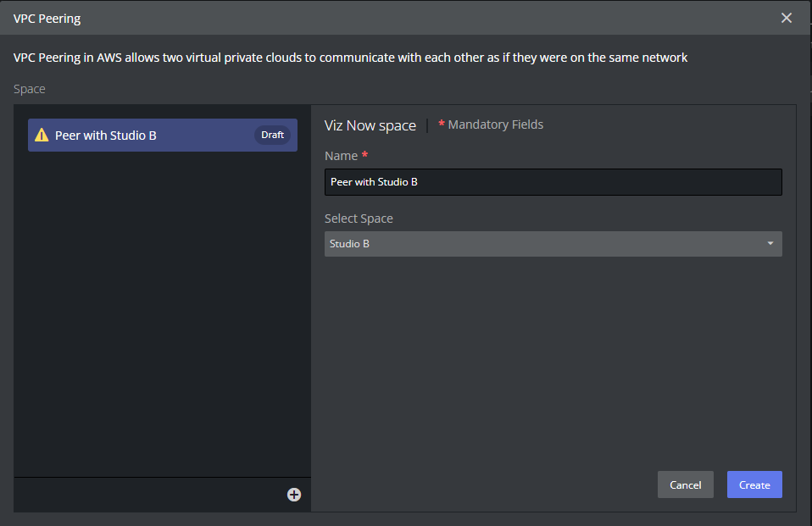Click empty area in peering list panel
The height and width of the screenshot is (526, 812).
pos(161,313)
